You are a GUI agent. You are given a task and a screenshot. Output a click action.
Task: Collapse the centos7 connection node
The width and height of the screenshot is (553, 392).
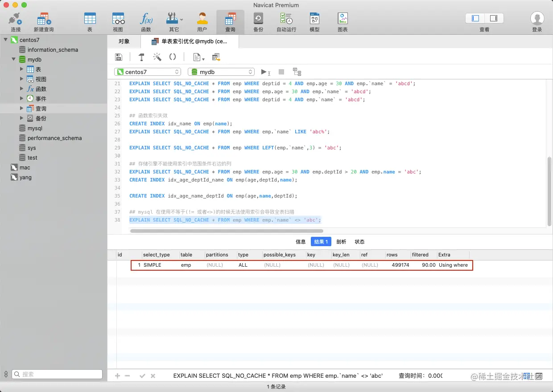6,40
